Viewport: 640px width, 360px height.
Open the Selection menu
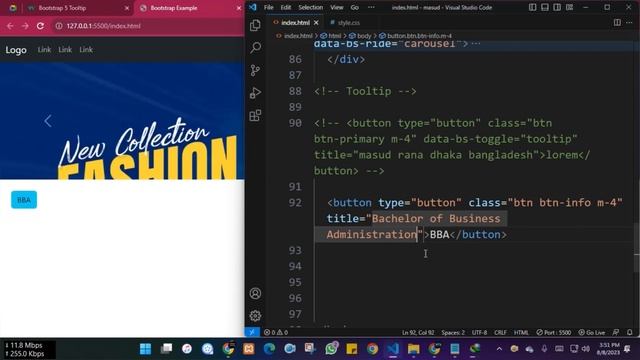click(x=310, y=7)
